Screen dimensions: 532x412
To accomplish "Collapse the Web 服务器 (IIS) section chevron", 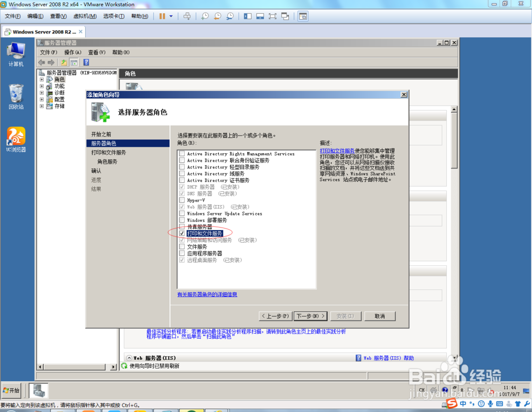I will [129, 358].
